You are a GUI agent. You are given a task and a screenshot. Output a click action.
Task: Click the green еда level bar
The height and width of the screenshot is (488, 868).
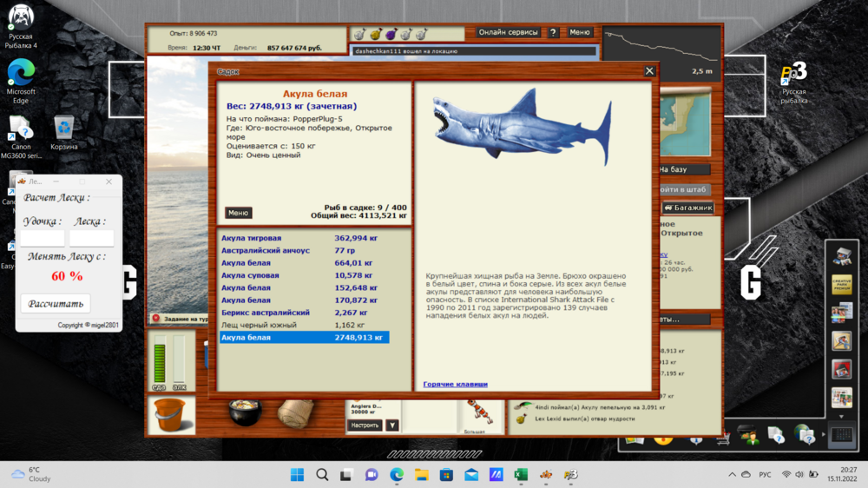(159, 359)
